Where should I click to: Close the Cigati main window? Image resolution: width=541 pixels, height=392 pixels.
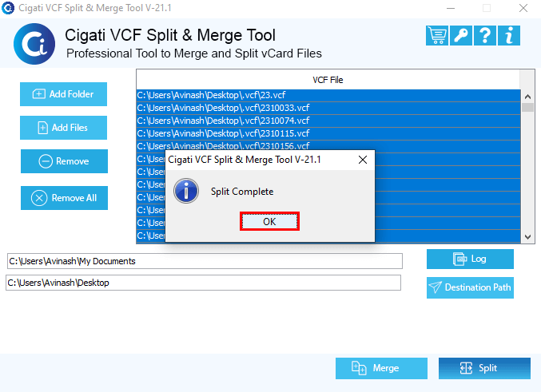pos(523,8)
